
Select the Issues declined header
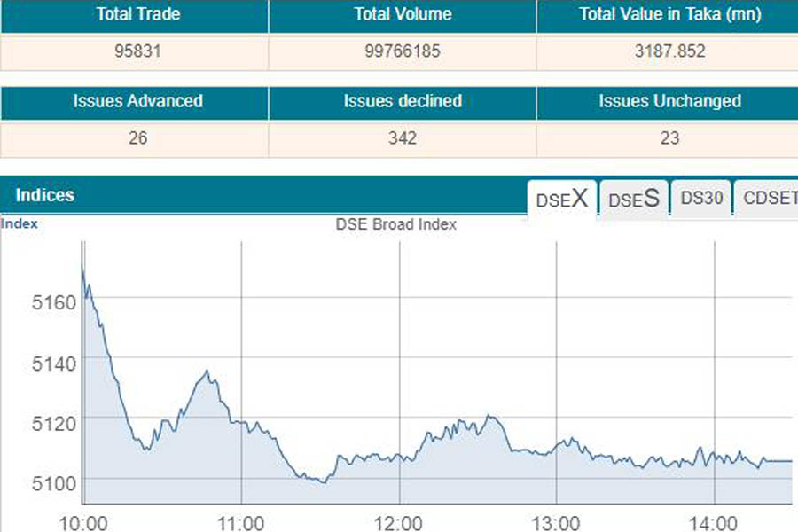[403, 101]
